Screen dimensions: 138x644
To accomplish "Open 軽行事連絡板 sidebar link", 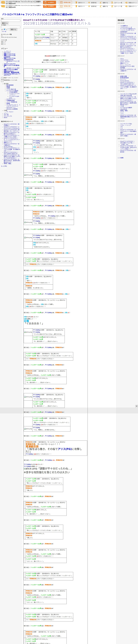I will point(10,85).
